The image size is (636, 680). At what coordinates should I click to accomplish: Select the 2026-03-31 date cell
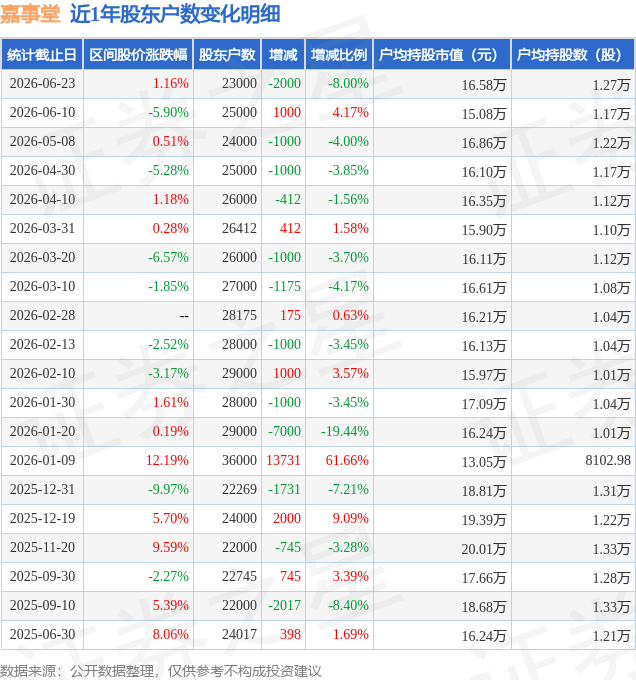[42, 228]
